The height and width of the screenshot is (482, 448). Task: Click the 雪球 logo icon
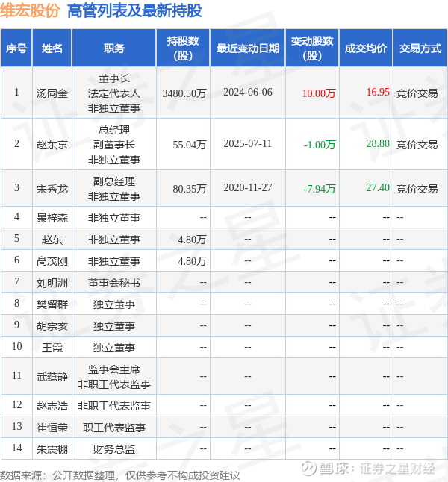[x=308, y=469]
